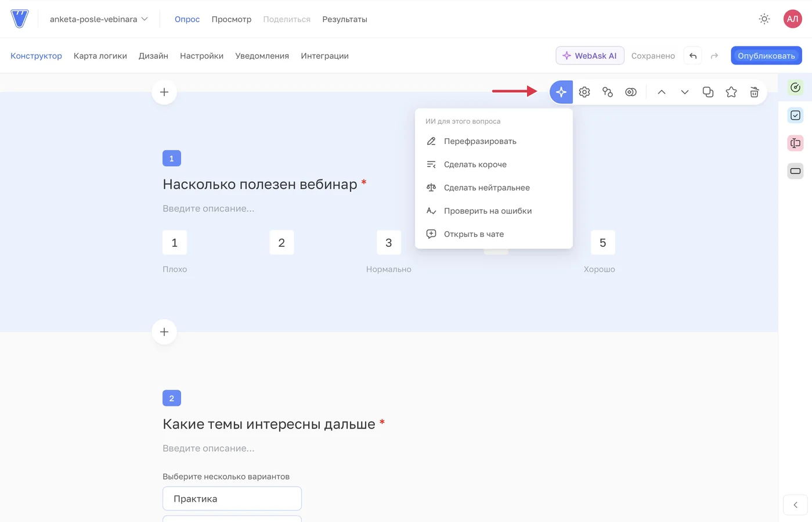This screenshot has height=522, width=812.
Task: Duplicate the question with copy icon
Action: pos(708,92)
